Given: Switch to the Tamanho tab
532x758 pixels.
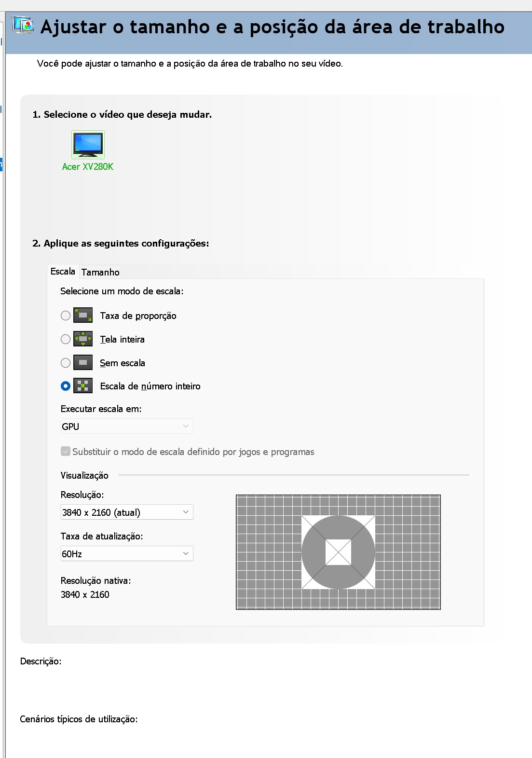Looking at the screenshot, I should click(x=100, y=272).
